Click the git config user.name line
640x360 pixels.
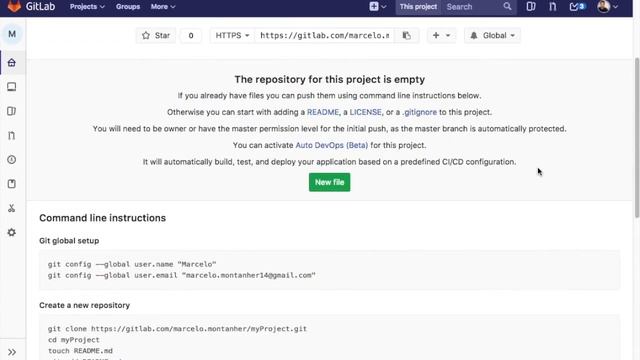pyautogui.click(x=132, y=264)
